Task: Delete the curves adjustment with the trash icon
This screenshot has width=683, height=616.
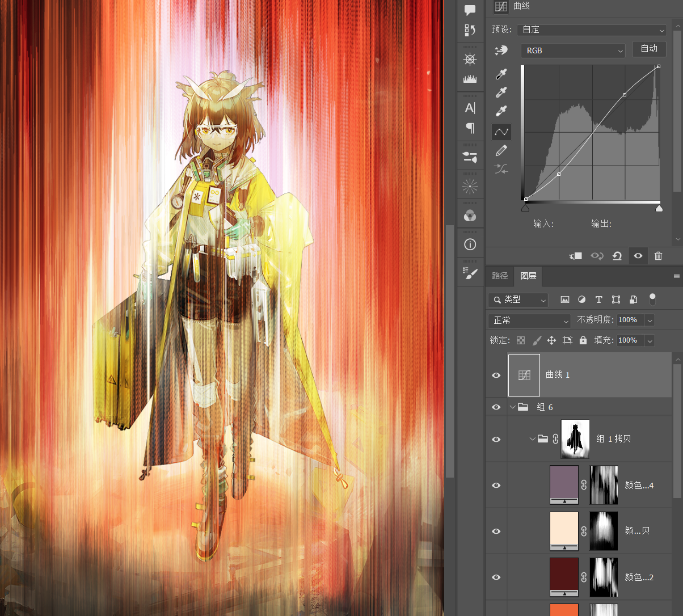Action: pyautogui.click(x=658, y=256)
